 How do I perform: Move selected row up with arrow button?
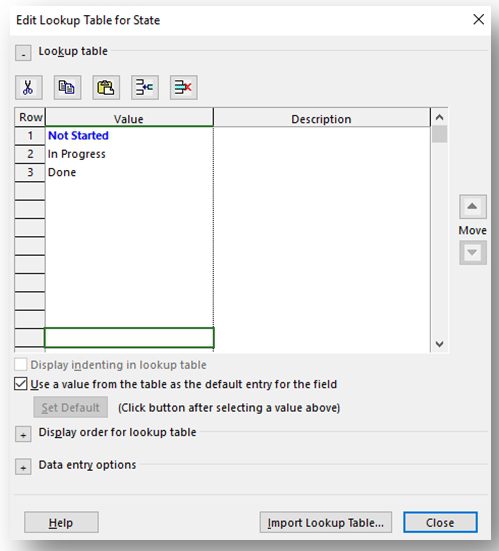473,207
